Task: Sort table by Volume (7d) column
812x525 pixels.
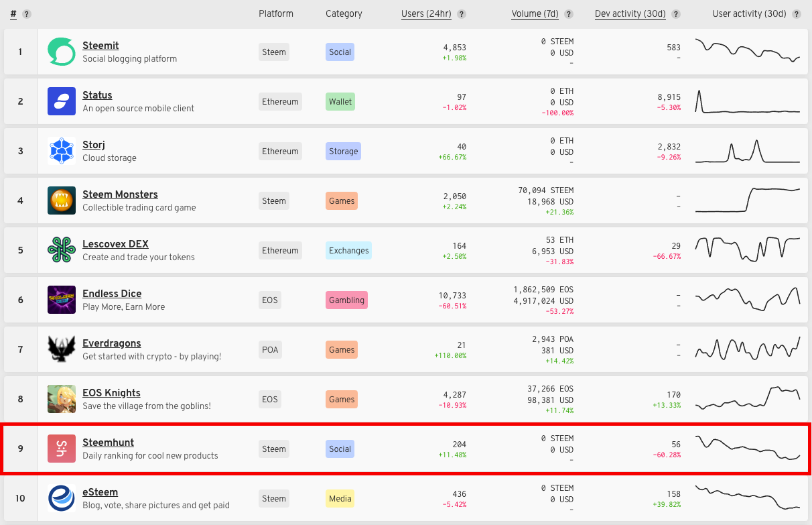Action: coord(535,13)
